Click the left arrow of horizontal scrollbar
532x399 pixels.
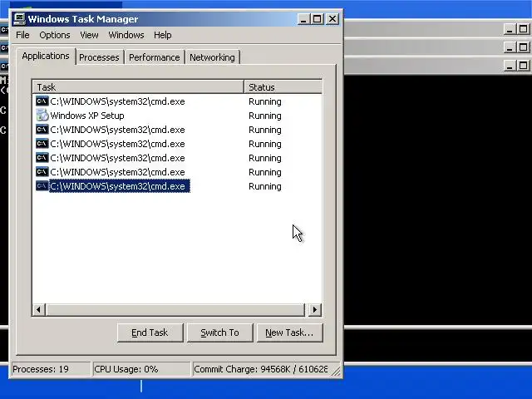pos(39,309)
